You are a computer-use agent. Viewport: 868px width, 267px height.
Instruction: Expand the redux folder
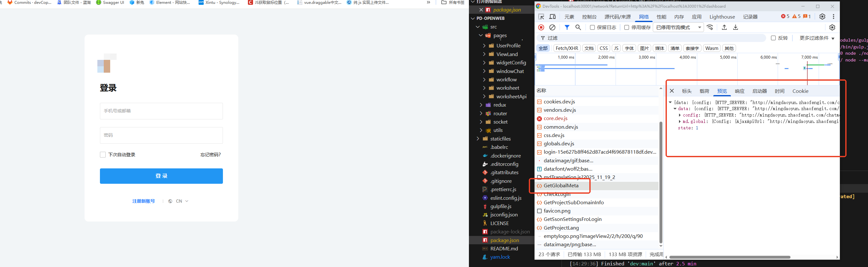[x=481, y=105]
